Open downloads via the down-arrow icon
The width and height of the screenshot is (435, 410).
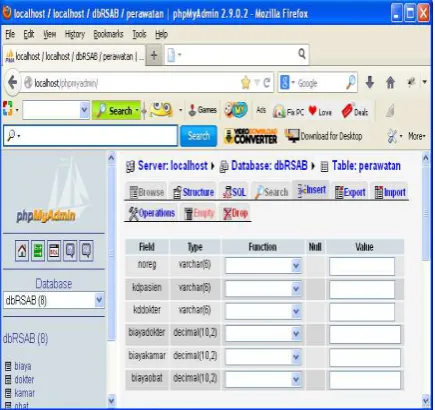point(370,82)
